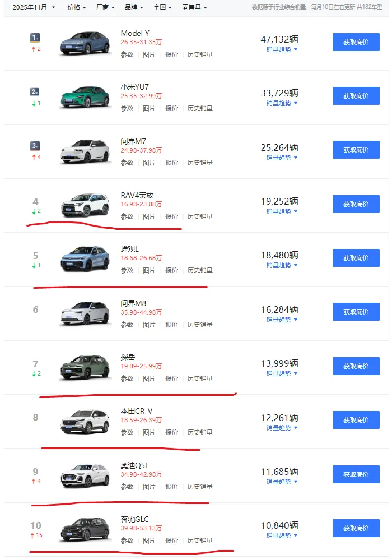Open 报价 link for 奥迪Q5L
The image size is (392, 559).
click(x=171, y=487)
